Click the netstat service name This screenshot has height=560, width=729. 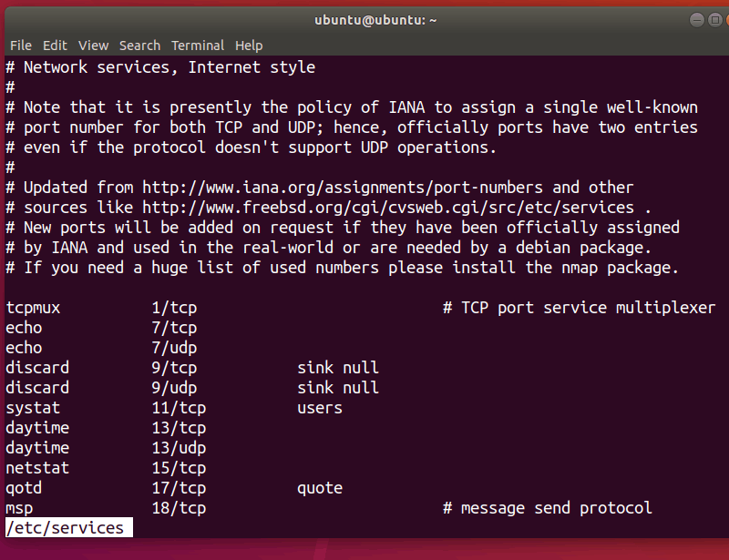(x=37, y=468)
